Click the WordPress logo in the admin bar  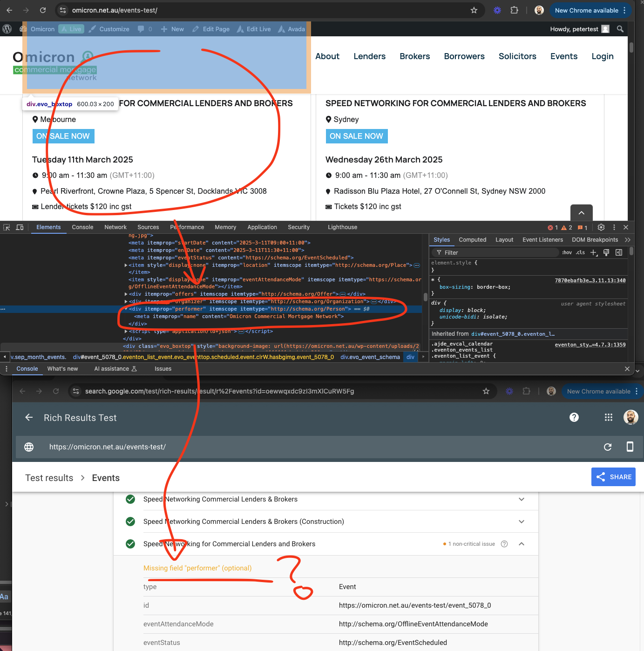click(x=7, y=29)
